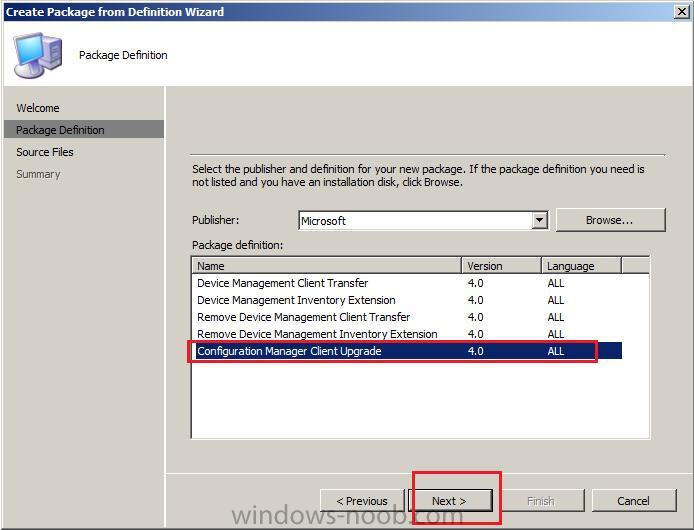This screenshot has width=694, height=530.
Task: Sort by the Name column header
Action: tap(327, 266)
